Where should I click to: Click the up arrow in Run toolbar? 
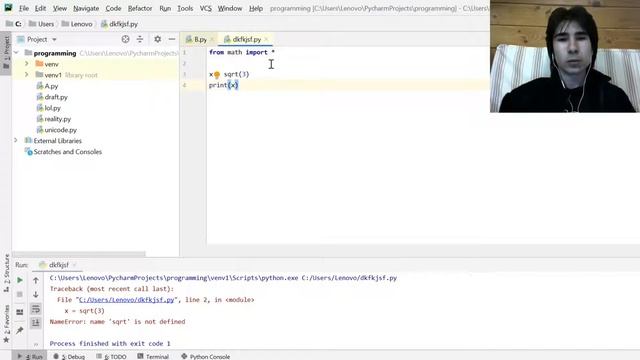click(36, 280)
